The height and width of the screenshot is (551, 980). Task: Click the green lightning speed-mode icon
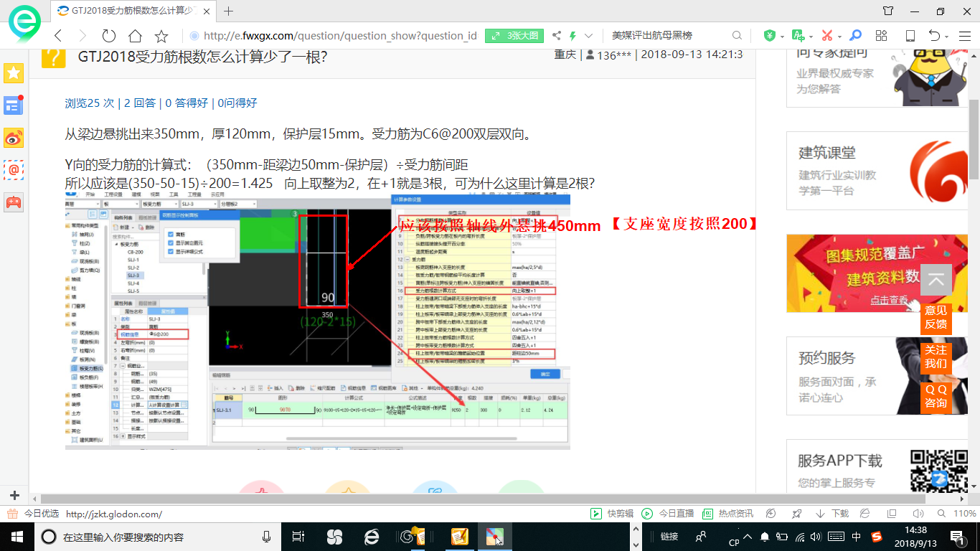(x=573, y=36)
